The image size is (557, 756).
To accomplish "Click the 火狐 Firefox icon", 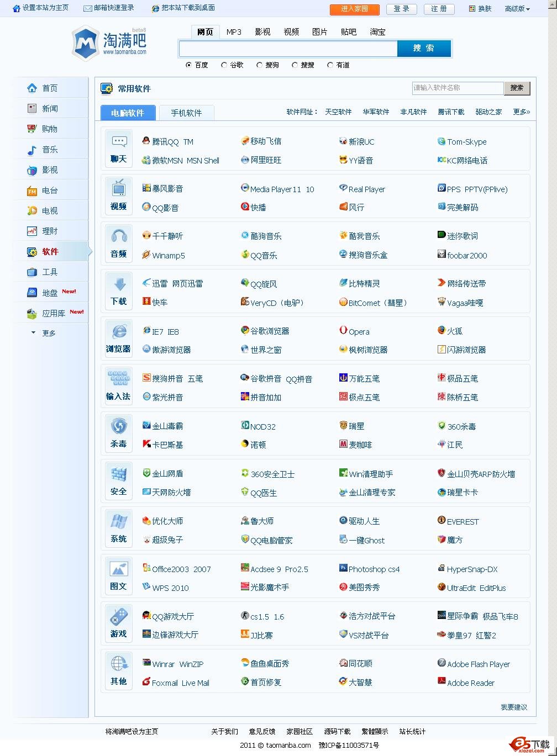I will tap(442, 330).
